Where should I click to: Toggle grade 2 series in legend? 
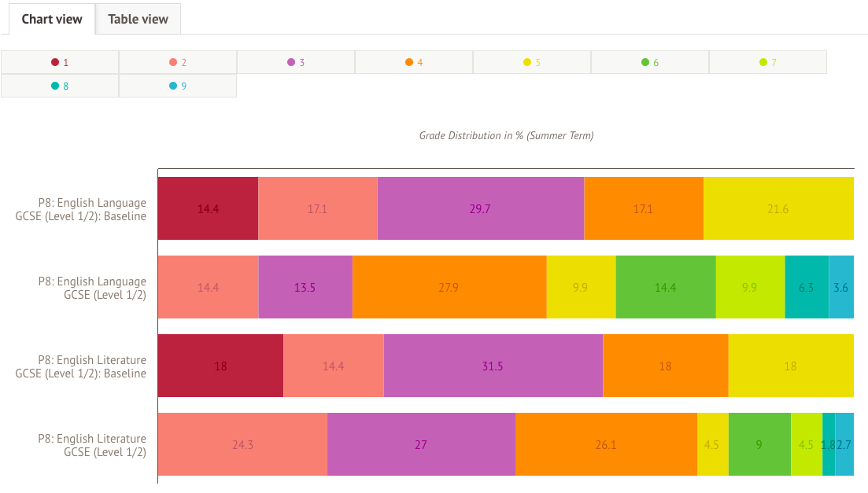pyautogui.click(x=178, y=62)
